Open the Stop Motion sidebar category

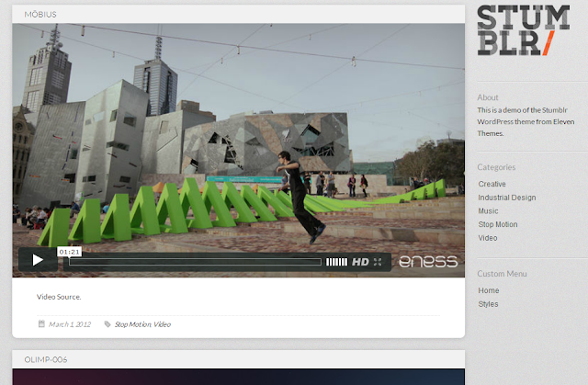pos(498,224)
